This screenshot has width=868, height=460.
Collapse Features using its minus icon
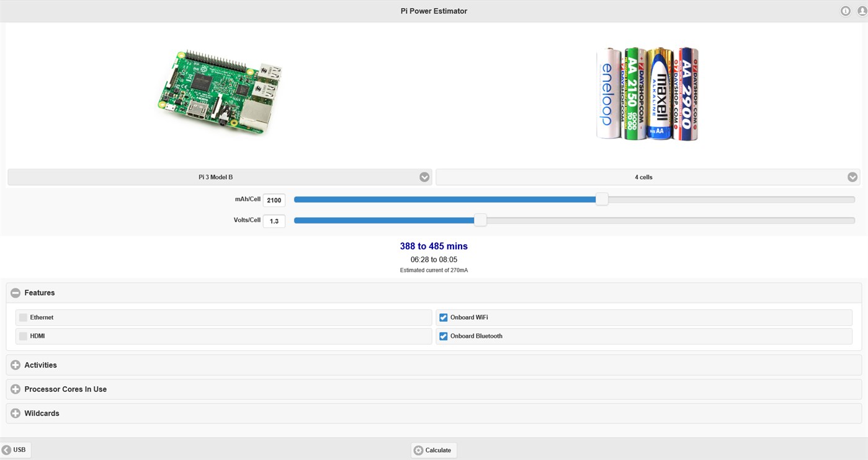coord(16,292)
